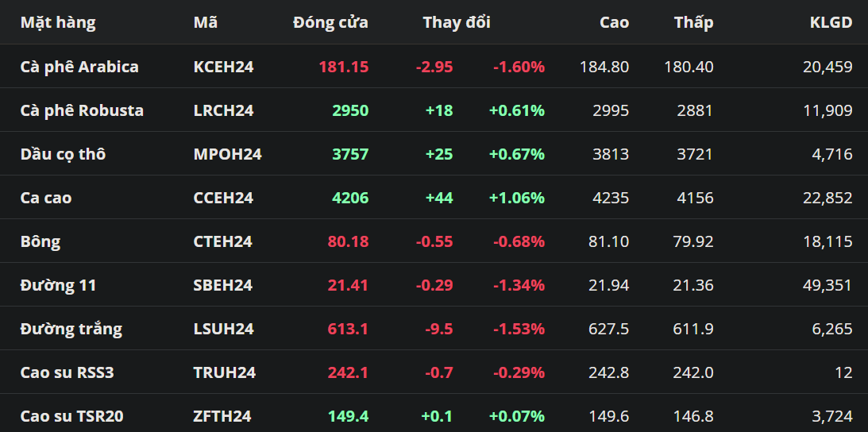Viewport: 868px width, 432px height.
Task: Open the Dầu cọ thô item
Action: (63, 154)
